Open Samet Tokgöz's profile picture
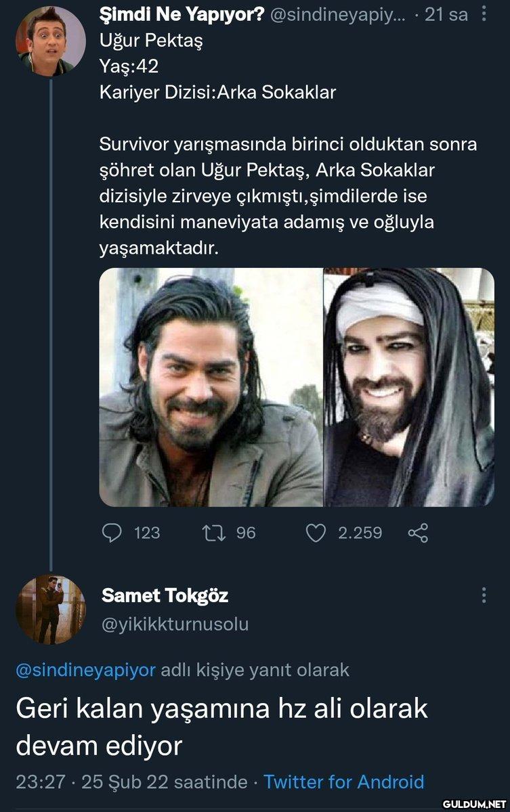The image size is (510, 812). 51,609
